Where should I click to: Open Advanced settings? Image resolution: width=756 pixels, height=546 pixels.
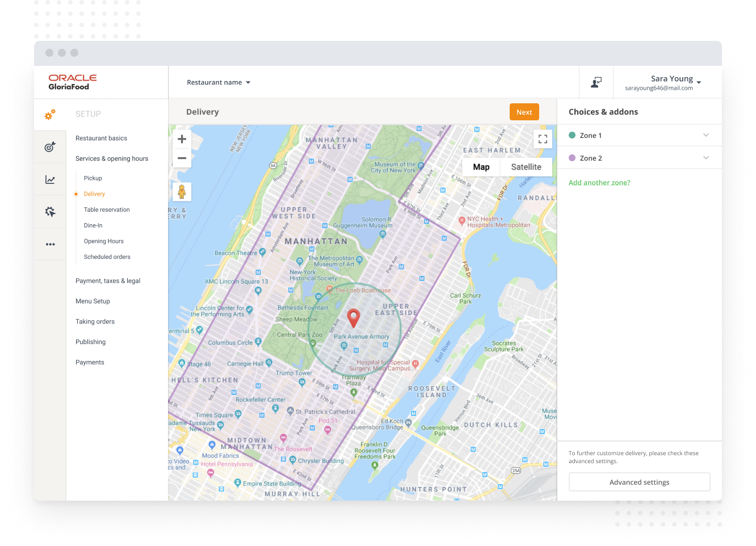tap(640, 482)
